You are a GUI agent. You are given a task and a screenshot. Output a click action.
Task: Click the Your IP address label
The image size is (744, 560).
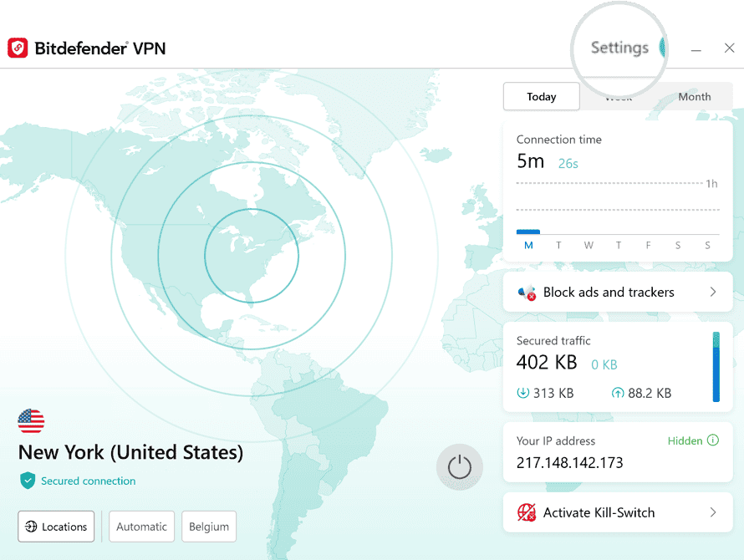coord(556,440)
